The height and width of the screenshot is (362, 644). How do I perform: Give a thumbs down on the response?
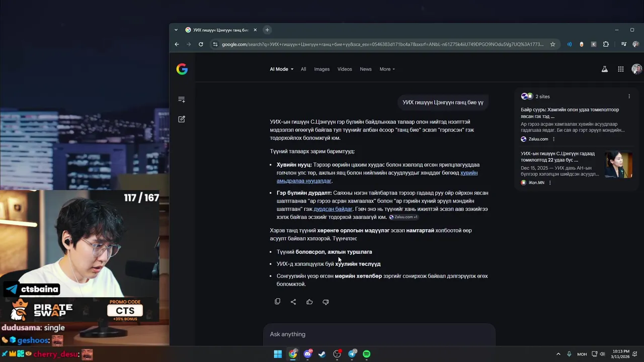pyautogui.click(x=326, y=302)
